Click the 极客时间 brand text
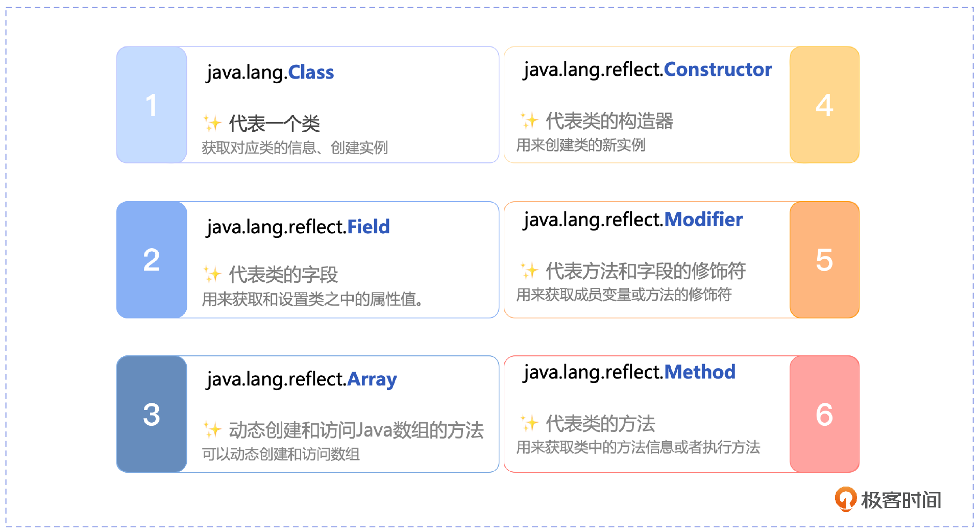This screenshot has width=980, height=532. click(x=901, y=500)
